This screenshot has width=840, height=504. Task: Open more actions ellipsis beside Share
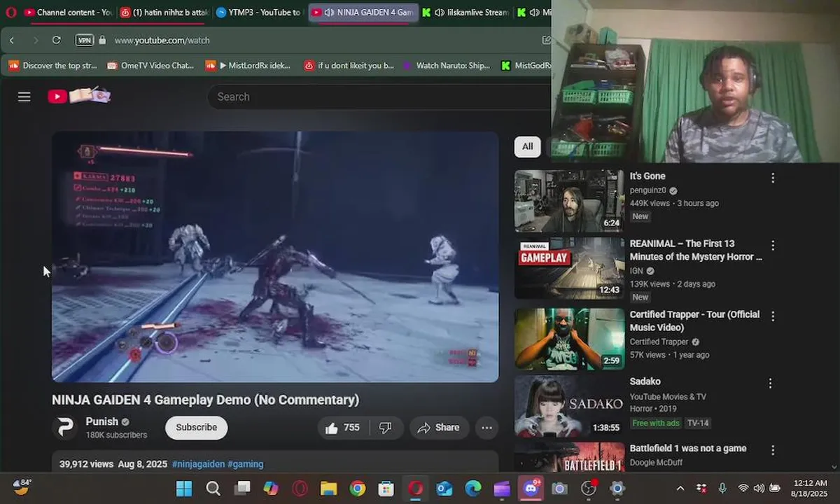pos(487,428)
